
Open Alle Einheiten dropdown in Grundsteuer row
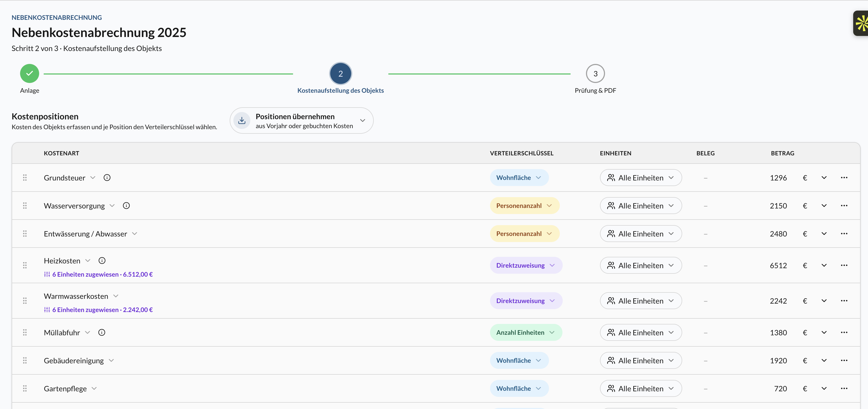640,178
